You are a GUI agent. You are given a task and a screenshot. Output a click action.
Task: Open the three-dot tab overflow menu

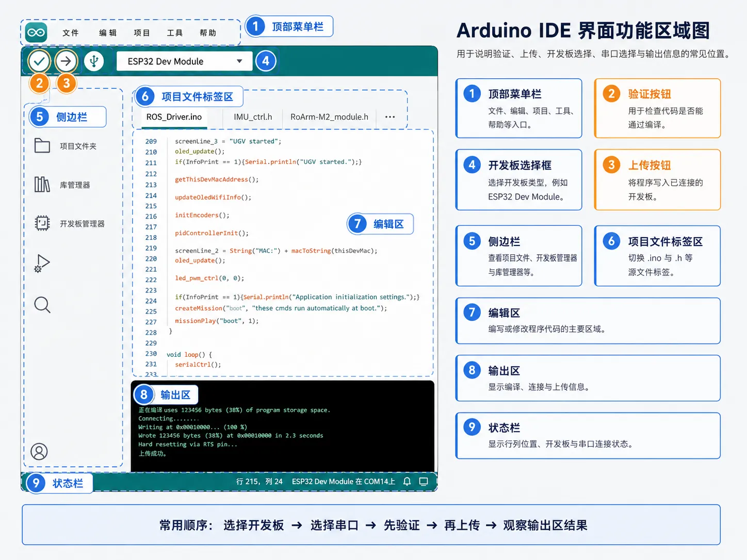click(390, 117)
